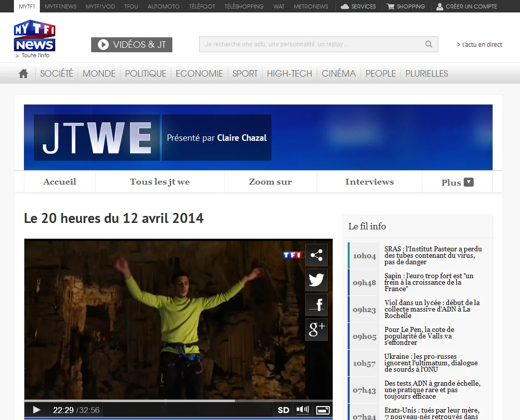The height and width of the screenshot is (420, 520).
Task: Share video on Facebook
Action: coord(316,305)
